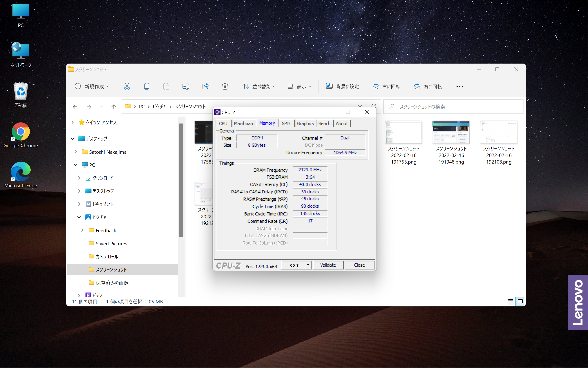
Task: Go back with the left arrow in Explorer
Action: [75, 107]
